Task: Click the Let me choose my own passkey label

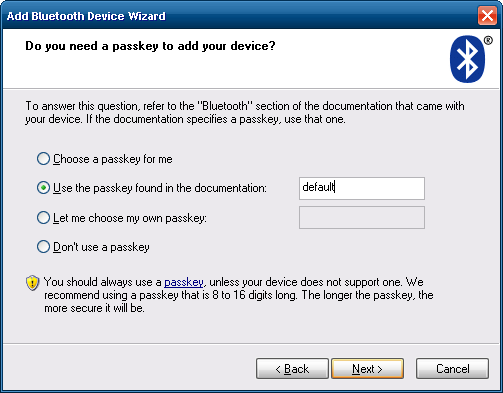Action: point(130,218)
